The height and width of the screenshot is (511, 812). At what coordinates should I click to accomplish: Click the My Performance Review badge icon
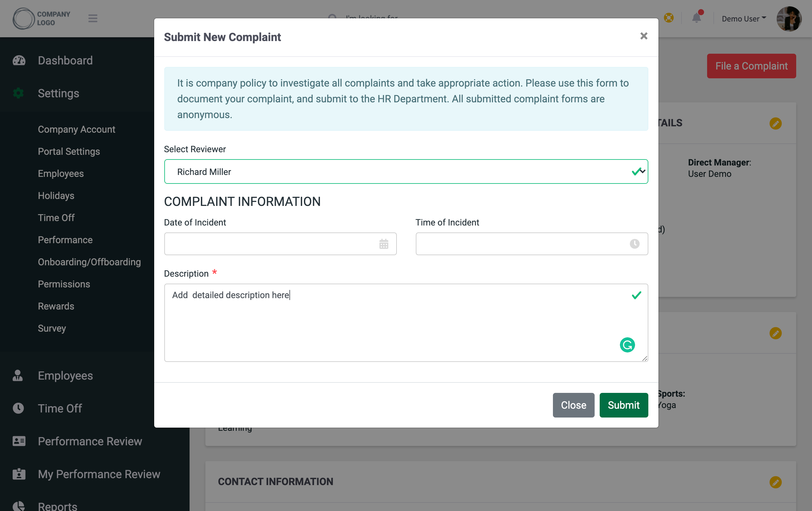coord(19,474)
